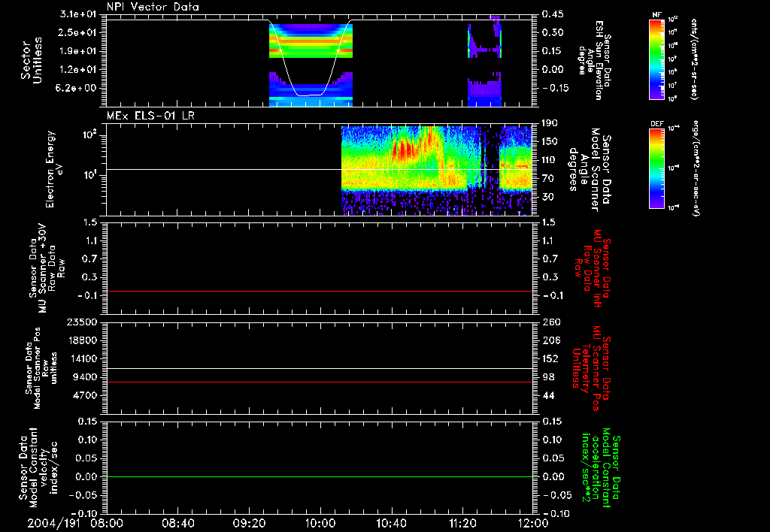Click the green Model Constant acceleration label

click(x=602, y=467)
